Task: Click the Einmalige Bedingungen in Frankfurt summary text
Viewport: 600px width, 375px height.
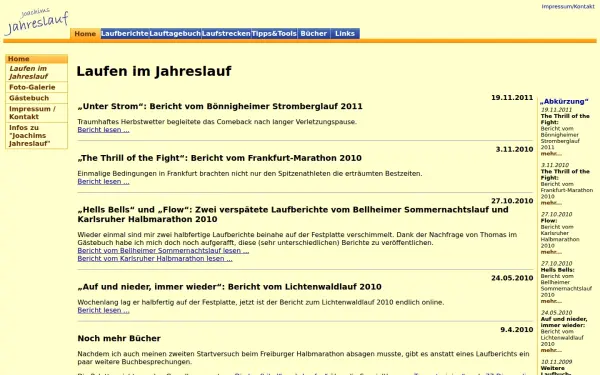Action: (250, 173)
